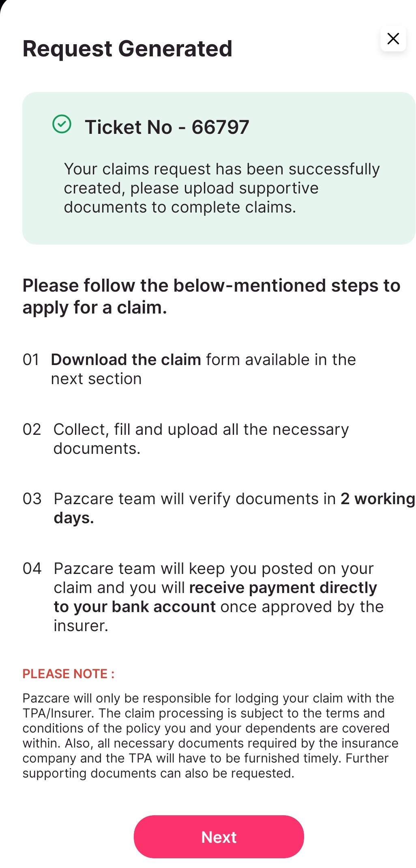Select the Ticket No - 66797 text
This screenshot has width=416, height=868.
coord(167,127)
